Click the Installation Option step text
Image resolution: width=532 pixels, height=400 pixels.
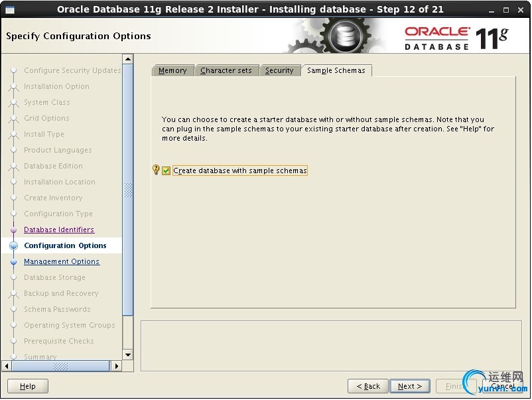click(56, 86)
